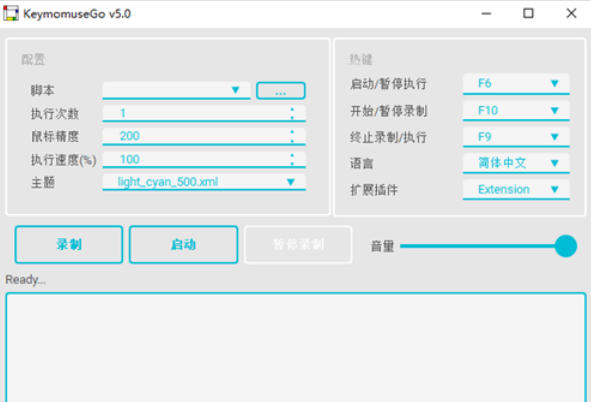Open the 终止录制/执行 hotkey dropdown F9
Screen dimensions: 591x402
pyautogui.click(x=516, y=137)
